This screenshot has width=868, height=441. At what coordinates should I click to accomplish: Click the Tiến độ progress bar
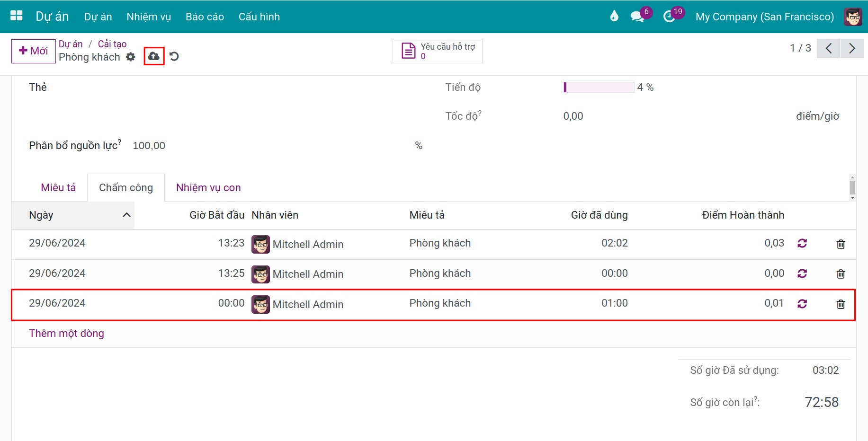tap(599, 88)
